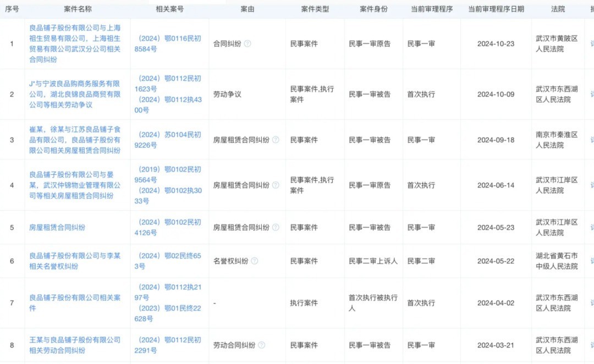
Task: Click the 相关案号 column header
Action: [x=170, y=9]
